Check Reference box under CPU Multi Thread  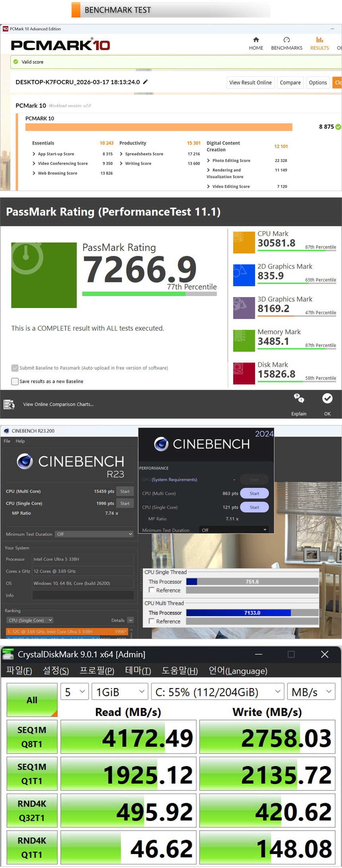152,621
